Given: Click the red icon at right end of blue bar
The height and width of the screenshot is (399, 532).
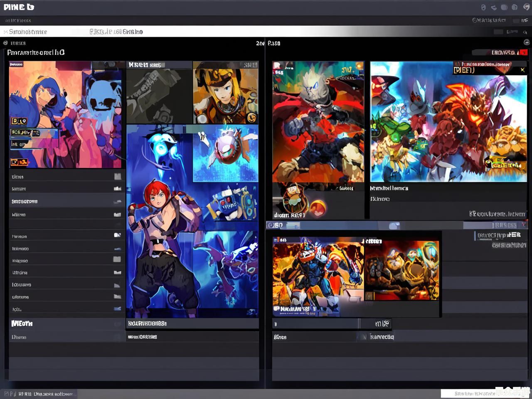Looking at the screenshot, I should pyautogui.click(x=525, y=224).
